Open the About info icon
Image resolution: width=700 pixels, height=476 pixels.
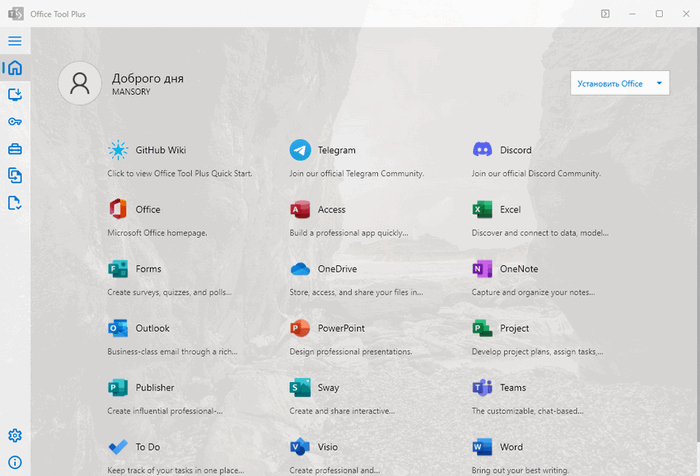15,463
